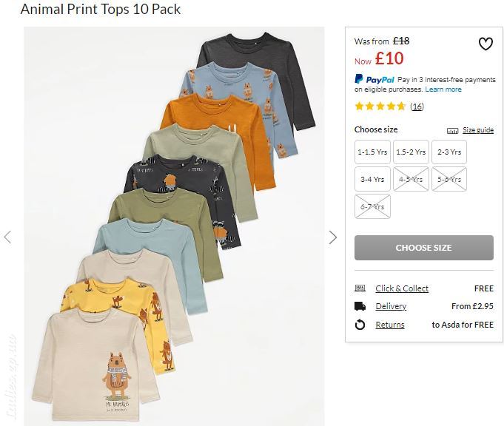Viewport: 504px width, 426px height.
Task: Click the main product image of tops
Action: click(174, 226)
